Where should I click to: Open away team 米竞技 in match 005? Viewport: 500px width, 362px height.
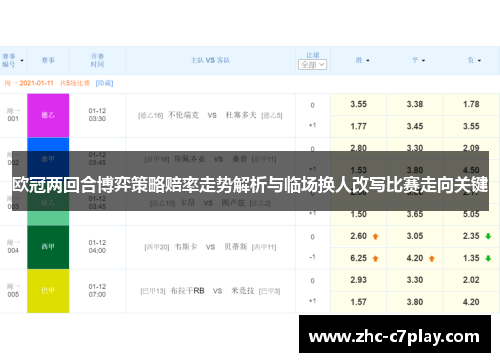(243, 291)
